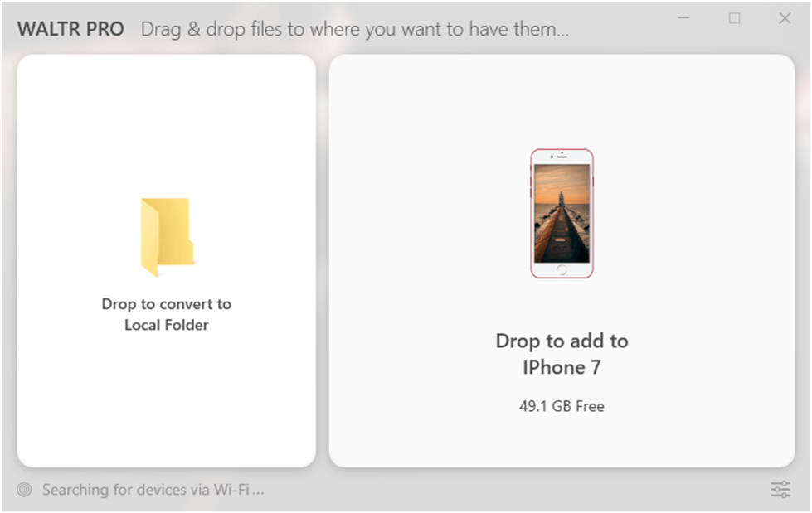Close the WALTR PRO window

coord(785,18)
